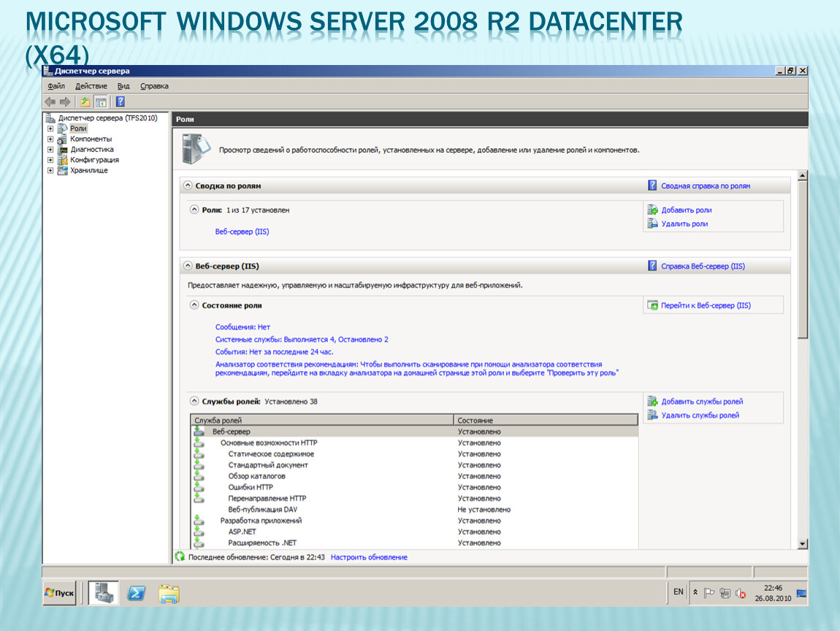Click the icon beside Перейти к Веб-сервер (IIS)
Viewport: 840px width, 631px height.
652,305
